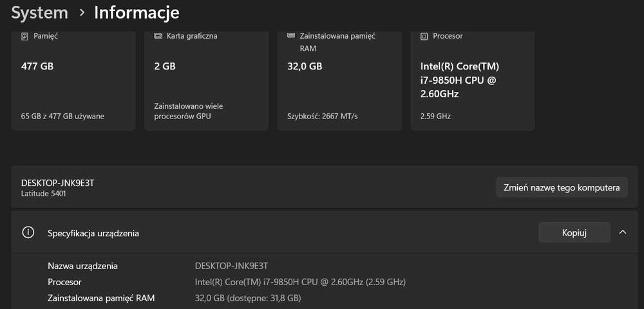
Task: Select the 477 GB storage value
Action: pos(37,66)
